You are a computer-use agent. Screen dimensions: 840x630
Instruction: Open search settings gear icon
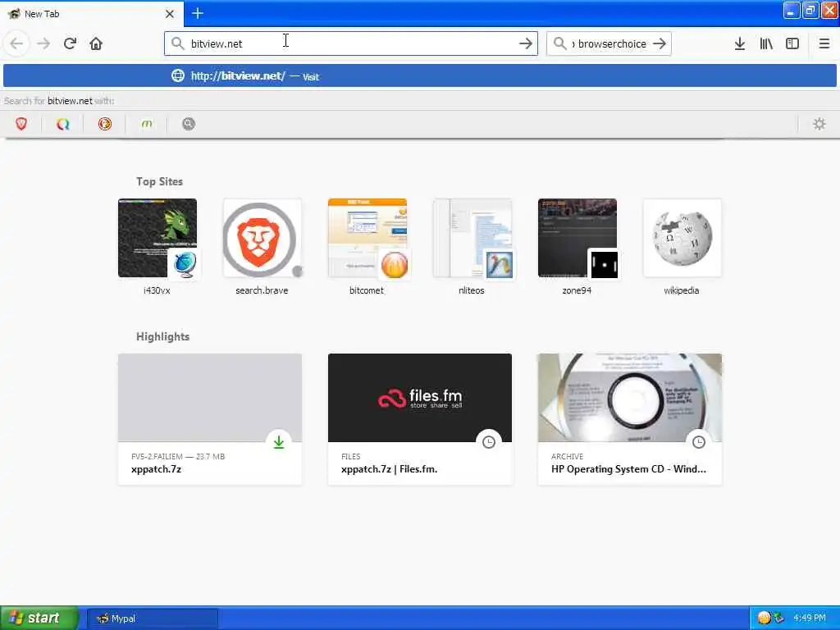point(819,125)
